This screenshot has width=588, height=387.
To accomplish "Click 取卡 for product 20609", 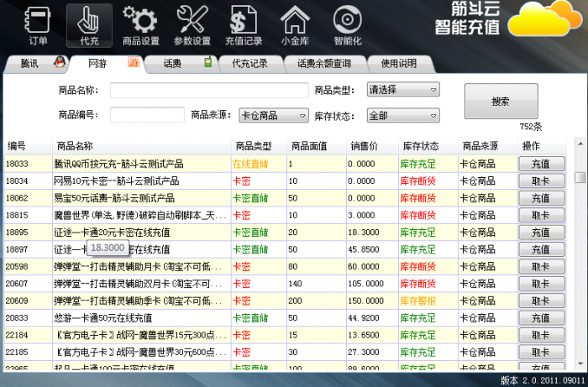I will 542,301.
